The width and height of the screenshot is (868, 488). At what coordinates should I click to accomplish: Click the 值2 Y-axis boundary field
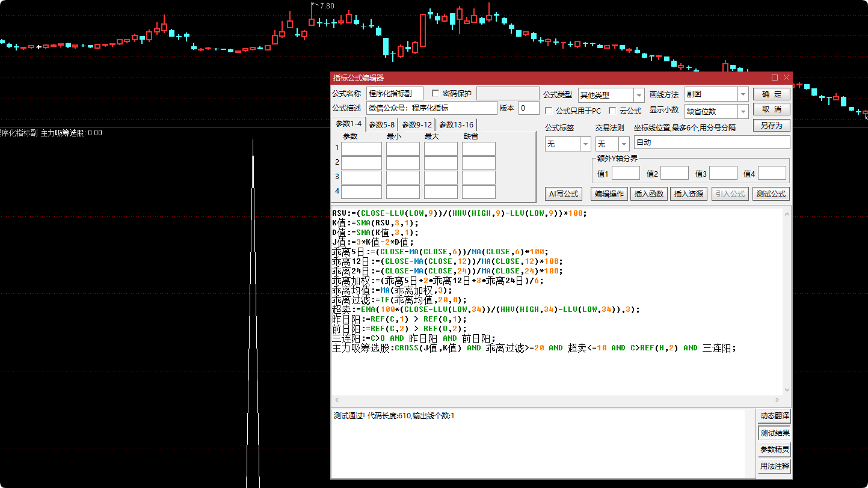pyautogui.click(x=674, y=173)
